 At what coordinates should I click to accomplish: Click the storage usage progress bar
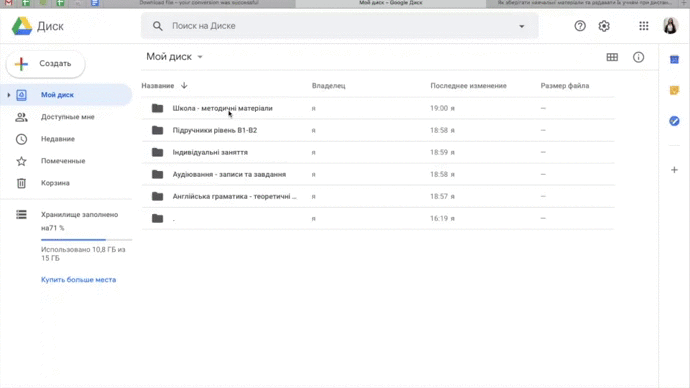point(86,240)
